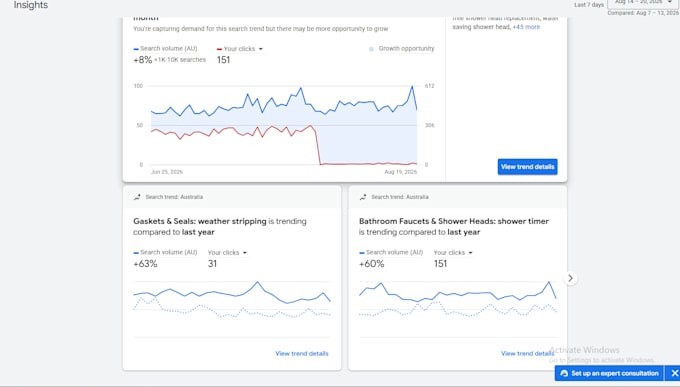Click the Insights page title
Image resolution: width=680 pixels, height=387 pixels.
[x=31, y=5]
